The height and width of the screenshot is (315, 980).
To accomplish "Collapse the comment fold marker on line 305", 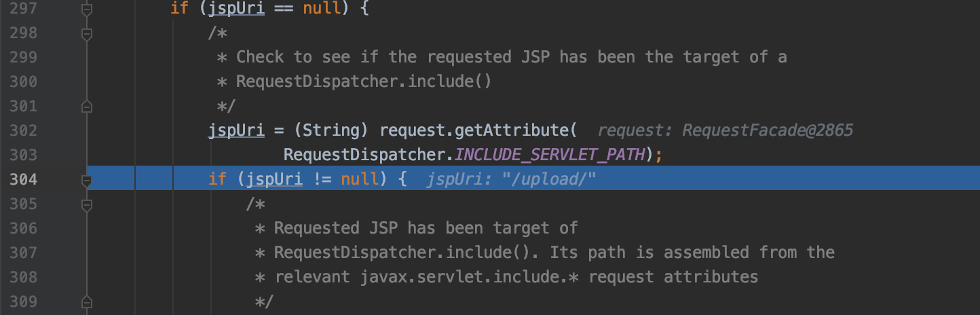I will [86, 204].
